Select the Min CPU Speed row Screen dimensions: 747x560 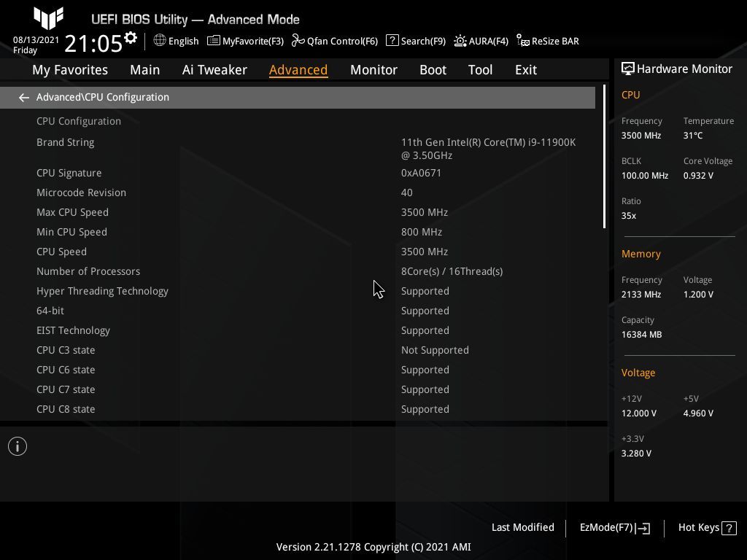tap(298, 232)
